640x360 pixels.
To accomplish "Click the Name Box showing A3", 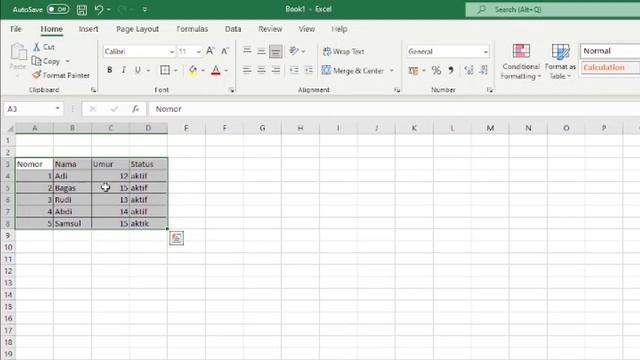I will (x=29, y=109).
